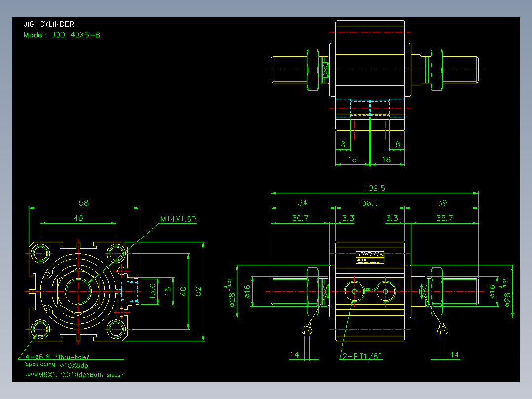The height and width of the screenshot is (399, 532).
Task: Select the "52" height dimension text
Action: 198,291
